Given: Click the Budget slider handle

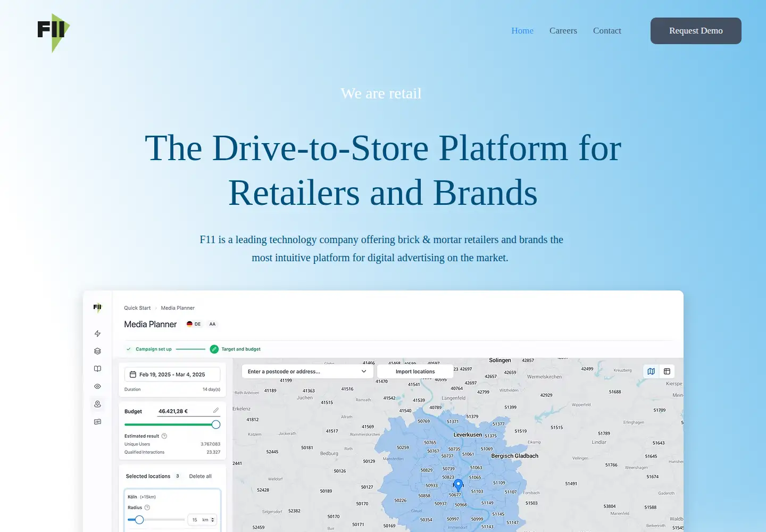Looking at the screenshot, I should tap(216, 425).
